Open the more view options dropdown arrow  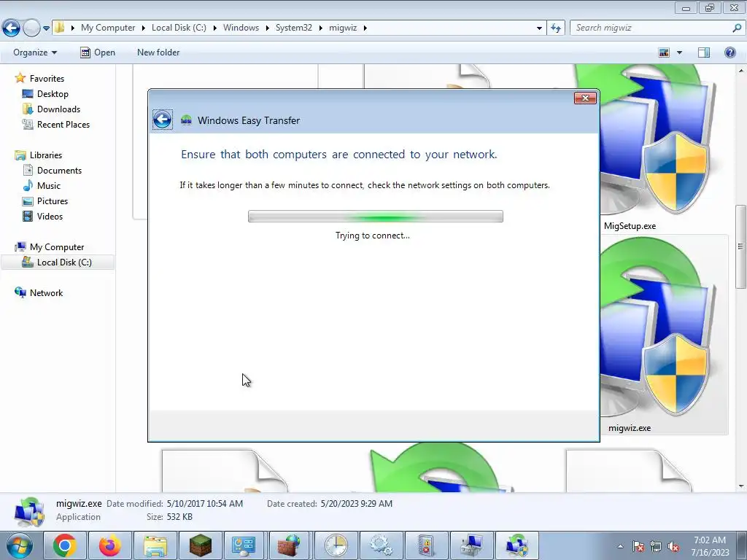pyautogui.click(x=679, y=52)
